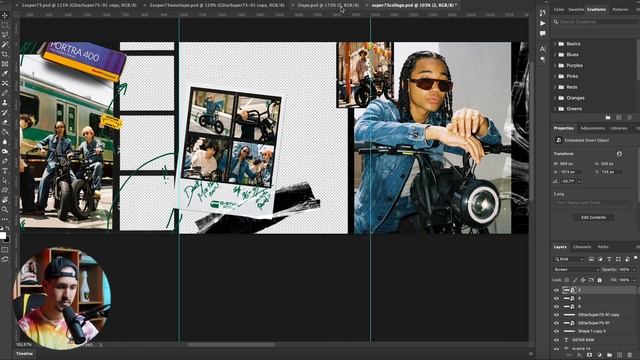This screenshot has height=360, width=640.
Task: Hide the third smart object layer
Action: [556, 307]
